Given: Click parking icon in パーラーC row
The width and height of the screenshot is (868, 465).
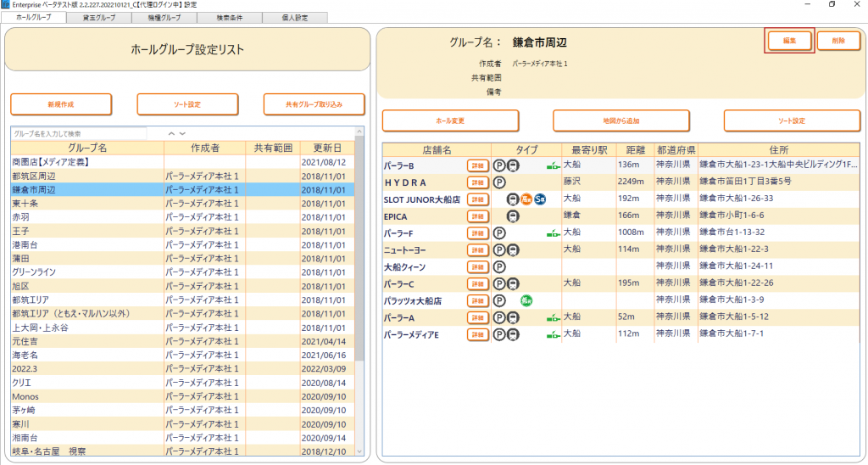Looking at the screenshot, I should coord(499,283).
